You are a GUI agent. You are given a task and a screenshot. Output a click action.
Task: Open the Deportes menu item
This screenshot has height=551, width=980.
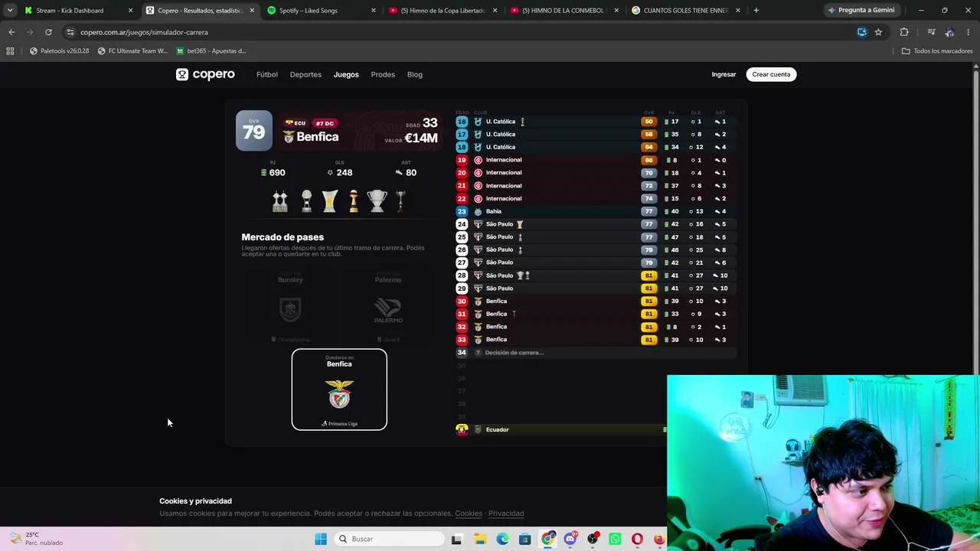tap(305, 74)
